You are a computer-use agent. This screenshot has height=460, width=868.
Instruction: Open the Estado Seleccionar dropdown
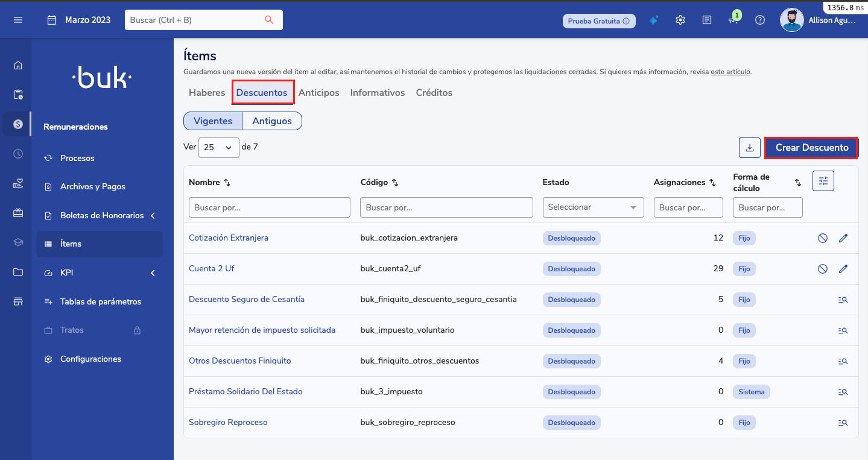pos(593,207)
